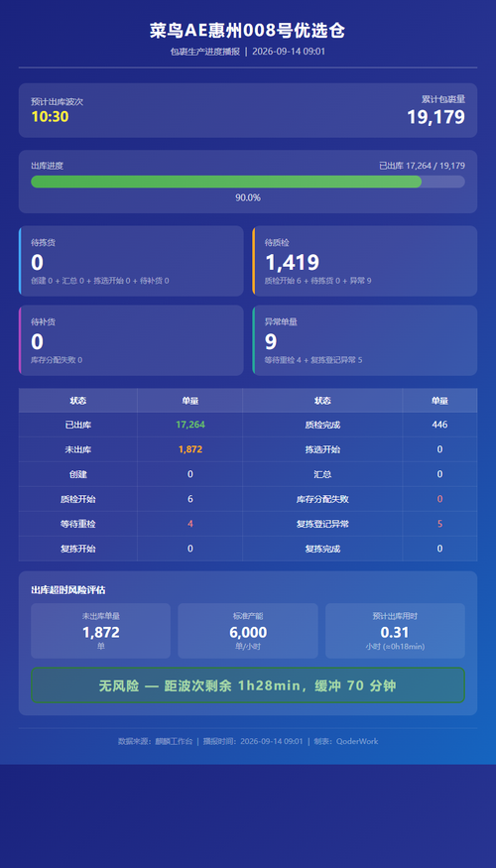Click the 创建 row label in table
Screen dimensions: 496x868
point(78,474)
